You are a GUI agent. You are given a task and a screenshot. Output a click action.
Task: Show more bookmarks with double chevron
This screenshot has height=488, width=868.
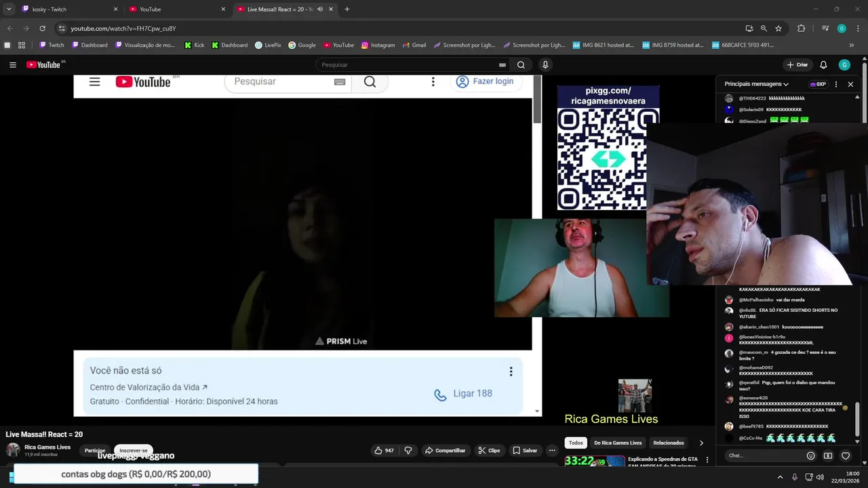pos(852,45)
